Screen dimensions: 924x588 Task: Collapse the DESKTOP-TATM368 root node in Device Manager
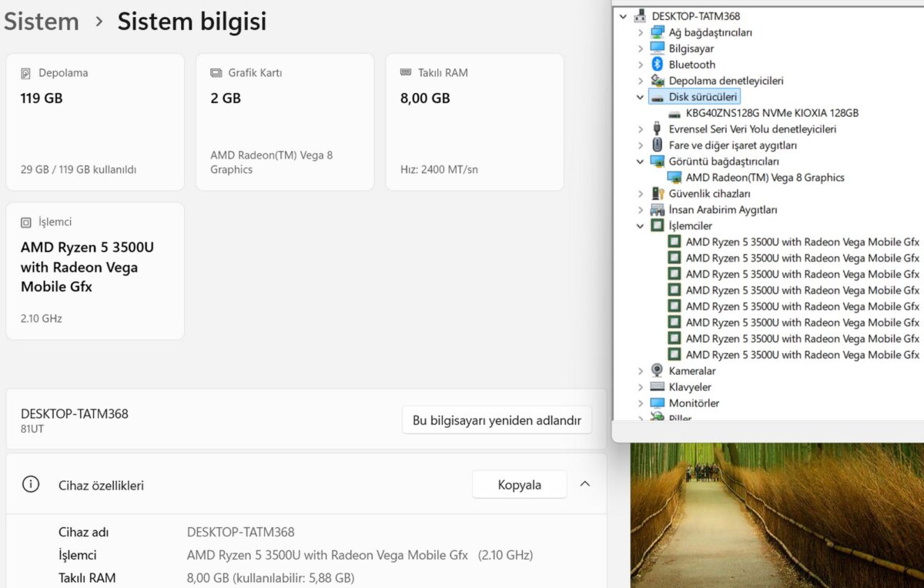tap(623, 16)
